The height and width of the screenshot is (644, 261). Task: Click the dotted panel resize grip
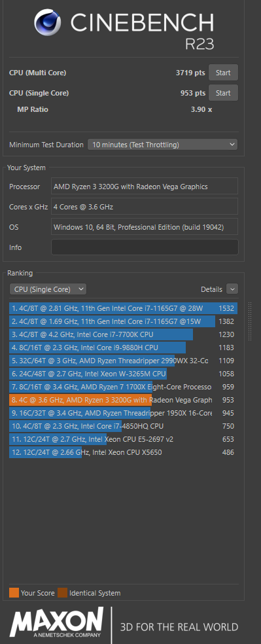tap(250, 321)
